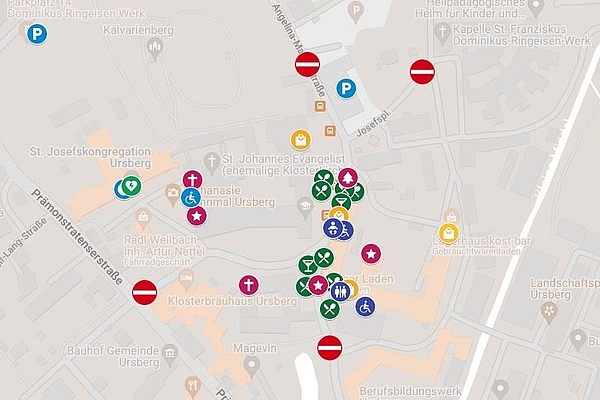Select the dark blue wheelchair marker near Laden
Image resolution: width=600 pixels, height=400 pixels.
click(x=365, y=307)
